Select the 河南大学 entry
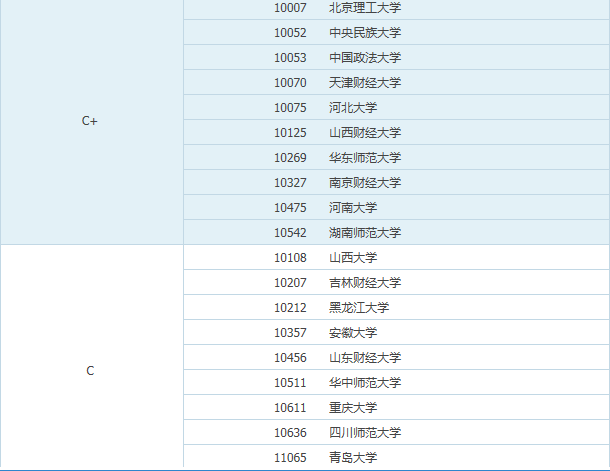The image size is (610, 471). (x=353, y=207)
